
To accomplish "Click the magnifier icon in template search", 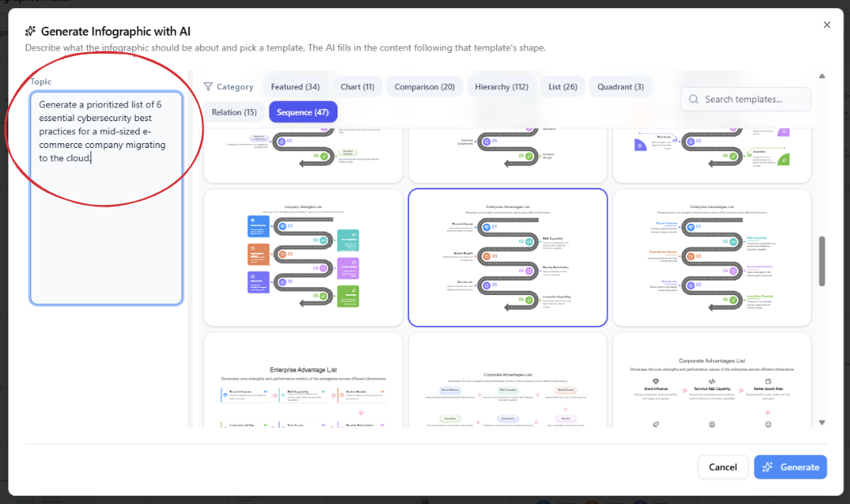I will pos(693,99).
